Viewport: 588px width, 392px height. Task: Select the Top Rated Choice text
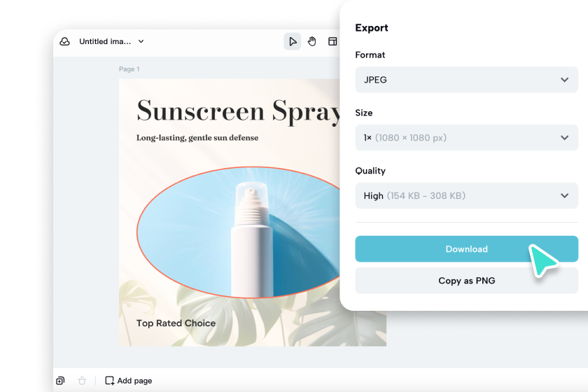coord(176,323)
